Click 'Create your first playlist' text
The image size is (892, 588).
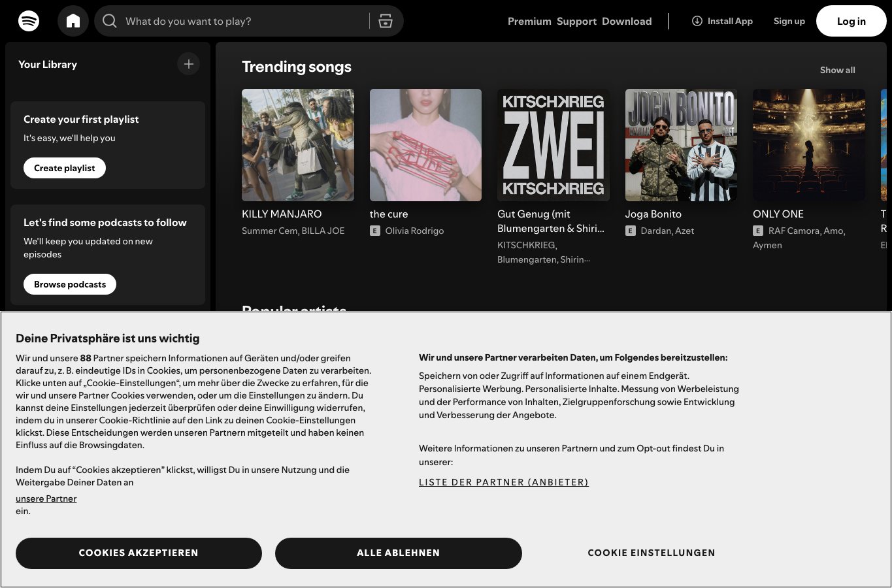point(81,119)
